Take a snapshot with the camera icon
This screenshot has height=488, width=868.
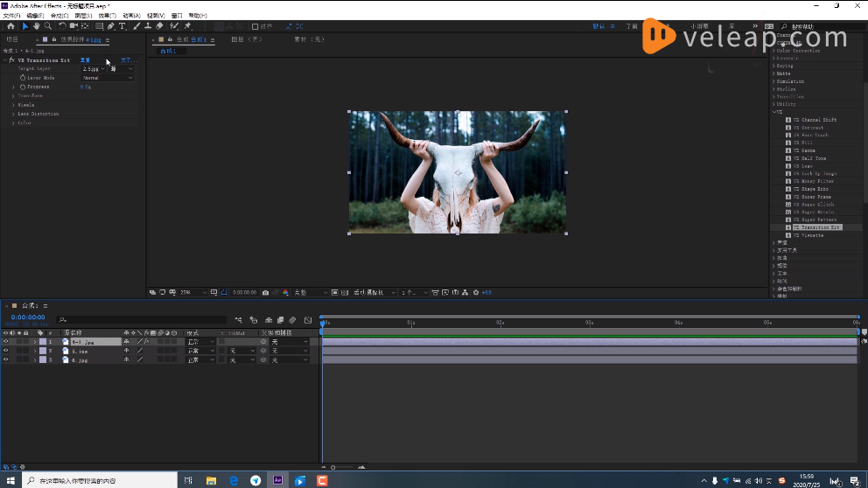pyautogui.click(x=265, y=292)
